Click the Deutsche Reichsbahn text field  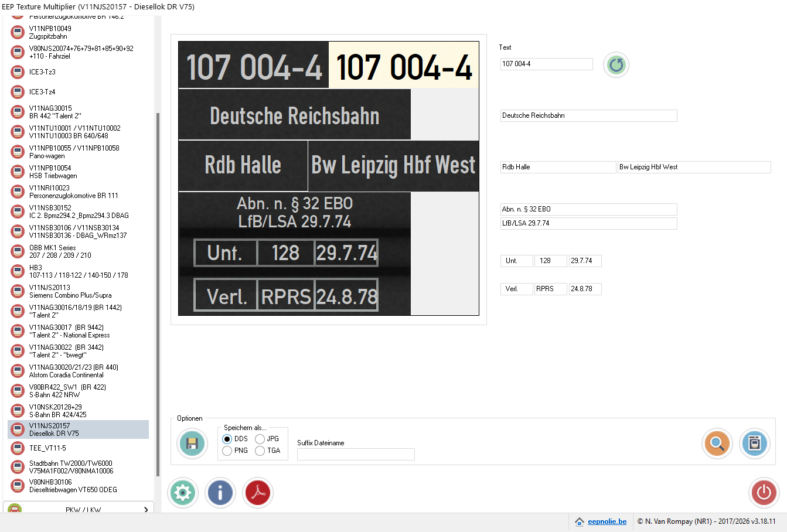[589, 115]
